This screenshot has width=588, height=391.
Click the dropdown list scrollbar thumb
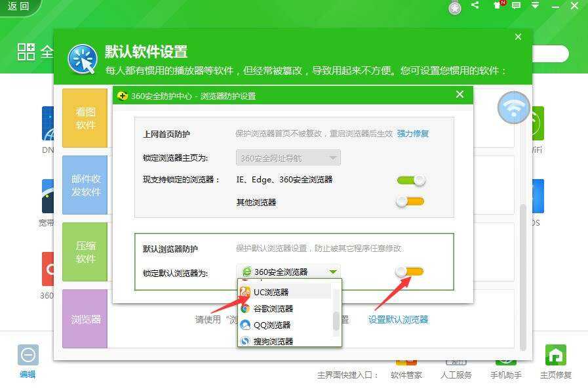click(336, 321)
